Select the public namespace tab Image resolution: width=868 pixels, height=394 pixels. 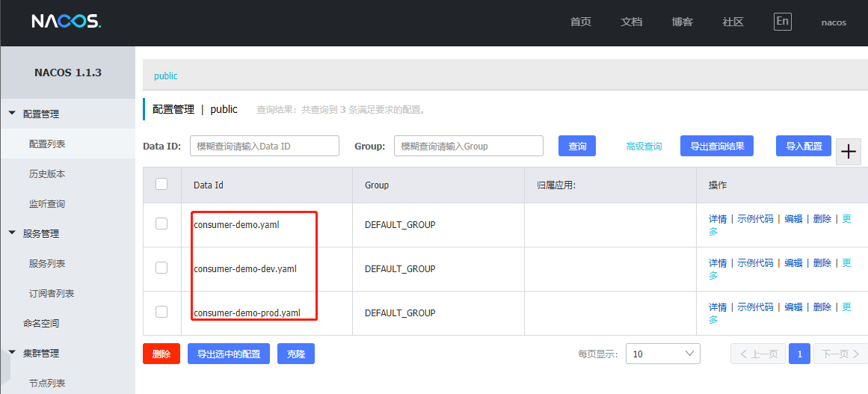tap(165, 76)
